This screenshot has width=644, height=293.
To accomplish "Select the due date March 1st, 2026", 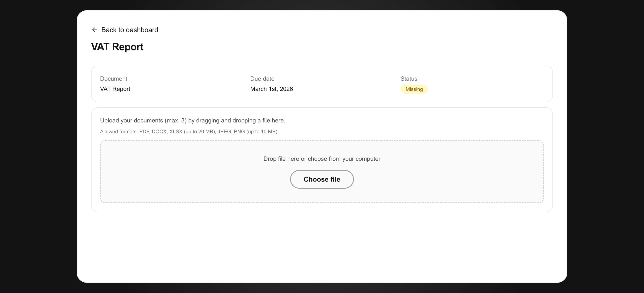I will coord(272,89).
